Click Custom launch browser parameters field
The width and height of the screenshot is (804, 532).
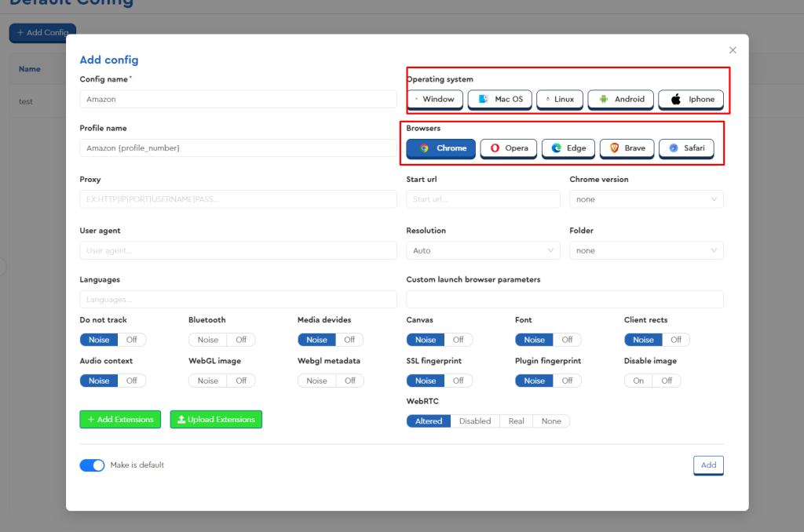[x=565, y=299]
